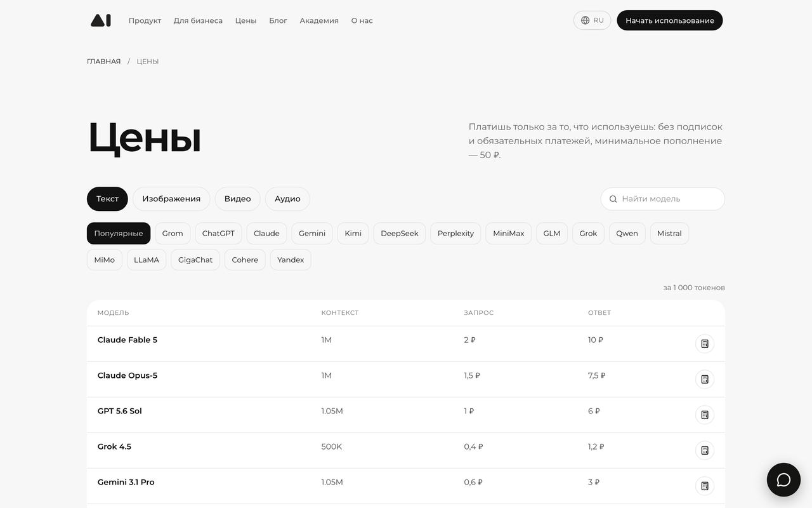Viewport: 812px width, 508px height.
Task: Filter models by MiniMax
Action: pyautogui.click(x=509, y=233)
